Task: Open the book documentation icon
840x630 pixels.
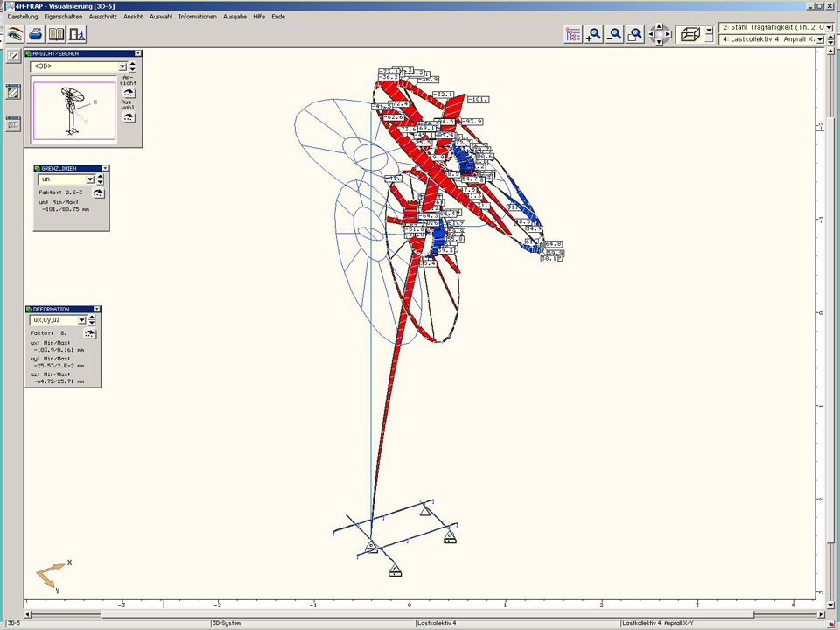Action: 57,34
